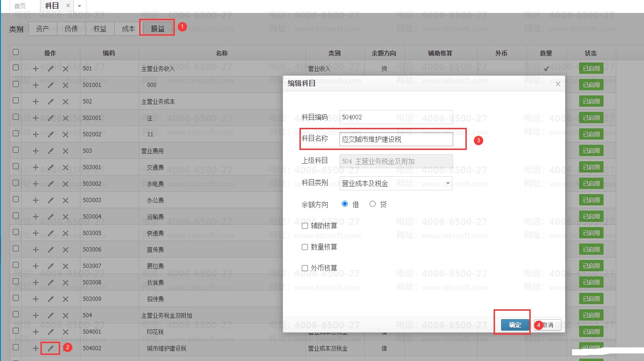
Task: Expand the tab list dropdown arrow
Action: tap(79, 6)
